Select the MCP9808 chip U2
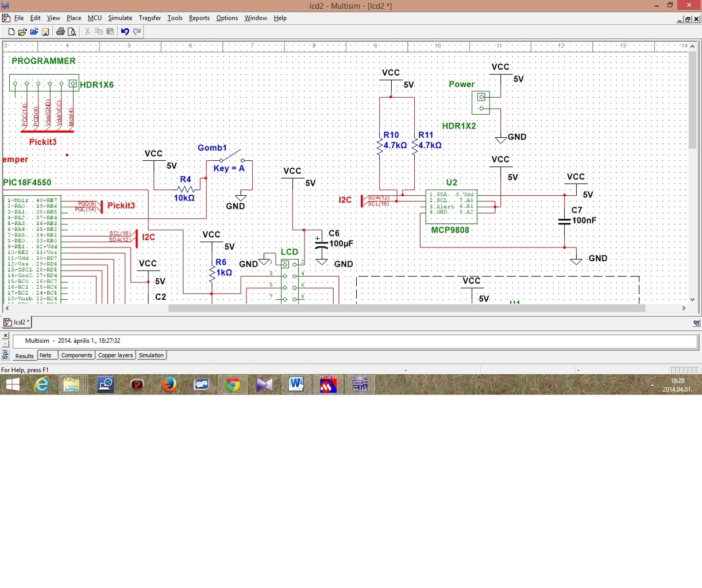 tap(451, 206)
